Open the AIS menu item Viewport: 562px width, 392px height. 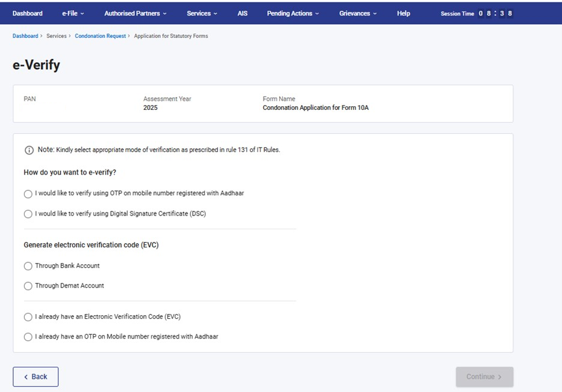243,13
